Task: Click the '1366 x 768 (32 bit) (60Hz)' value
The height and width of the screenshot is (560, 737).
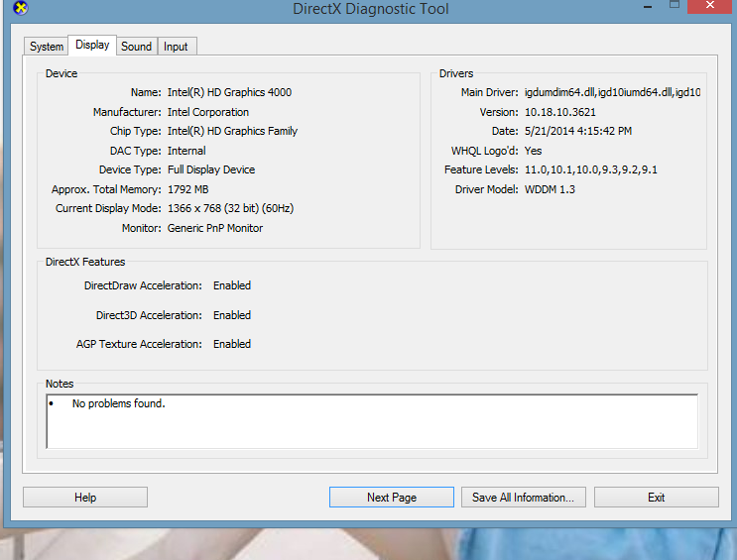Action: [230, 208]
